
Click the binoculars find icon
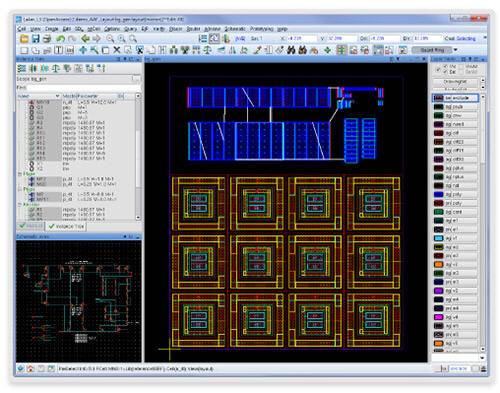click(291, 50)
